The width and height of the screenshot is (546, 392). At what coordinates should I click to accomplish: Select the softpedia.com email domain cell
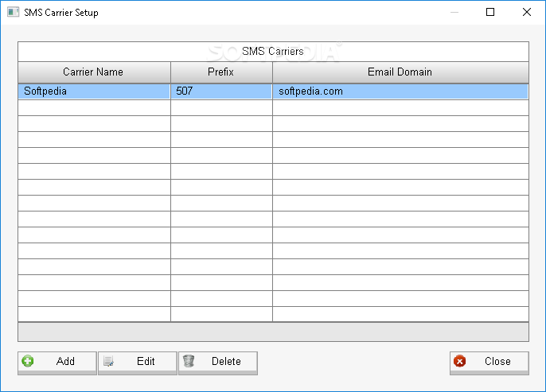[400, 91]
